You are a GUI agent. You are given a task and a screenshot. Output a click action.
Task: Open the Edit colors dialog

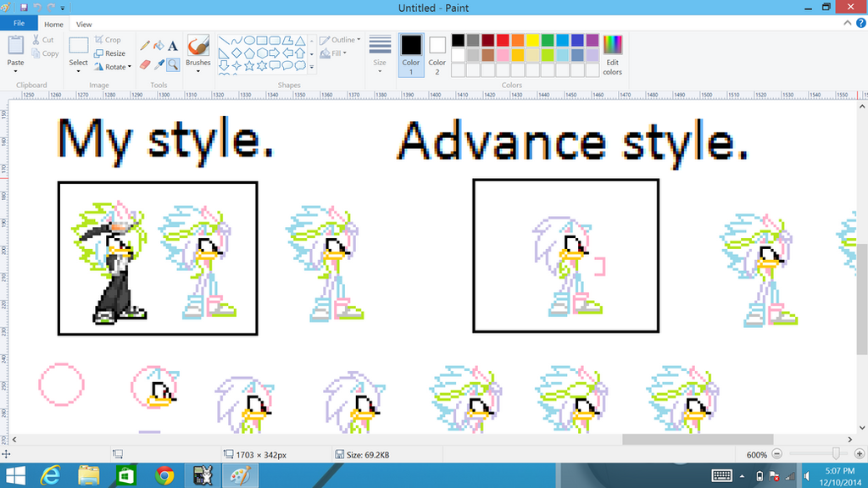pyautogui.click(x=612, y=55)
